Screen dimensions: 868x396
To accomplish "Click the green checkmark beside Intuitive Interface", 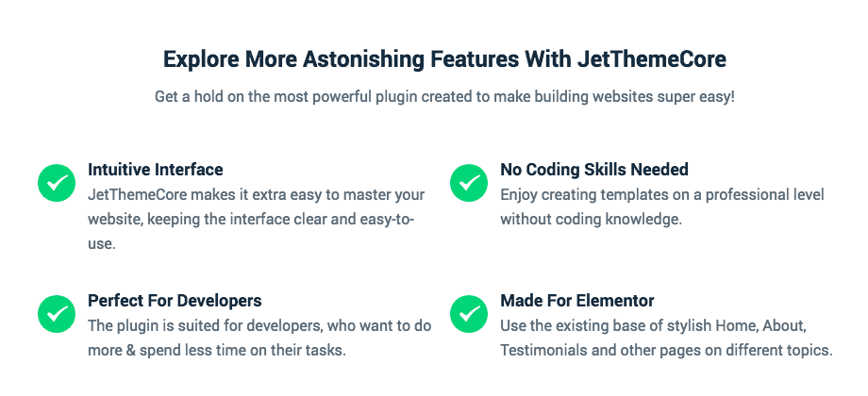I will pyautogui.click(x=57, y=183).
